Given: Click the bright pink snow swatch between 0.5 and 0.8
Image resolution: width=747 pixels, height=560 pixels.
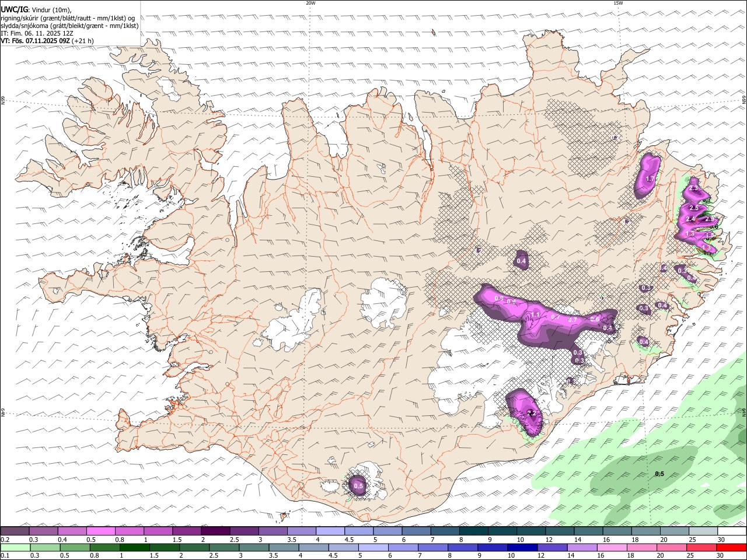Looking at the screenshot, I should [100, 531].
